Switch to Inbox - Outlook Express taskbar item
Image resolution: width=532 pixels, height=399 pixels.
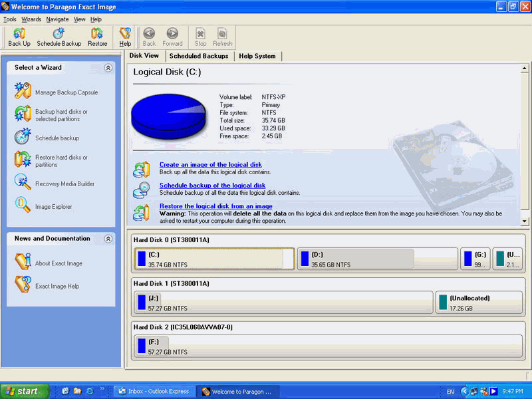coord(154,391)
